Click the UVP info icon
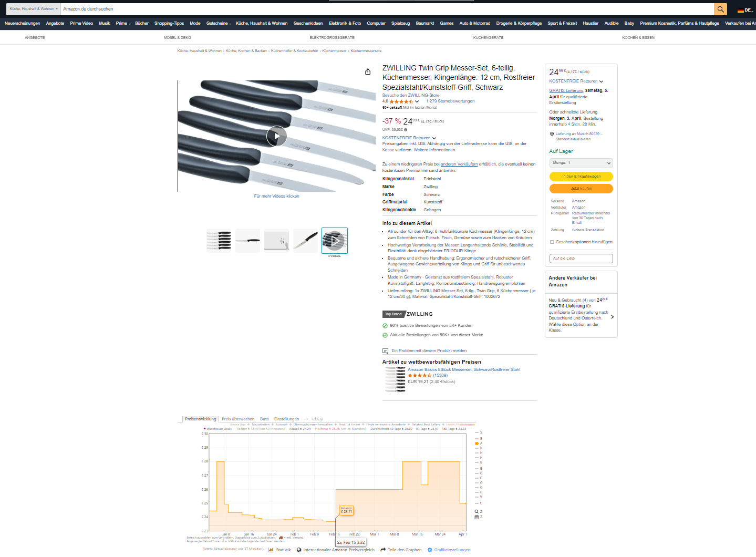756x557 pixels. tap(406, 130)
